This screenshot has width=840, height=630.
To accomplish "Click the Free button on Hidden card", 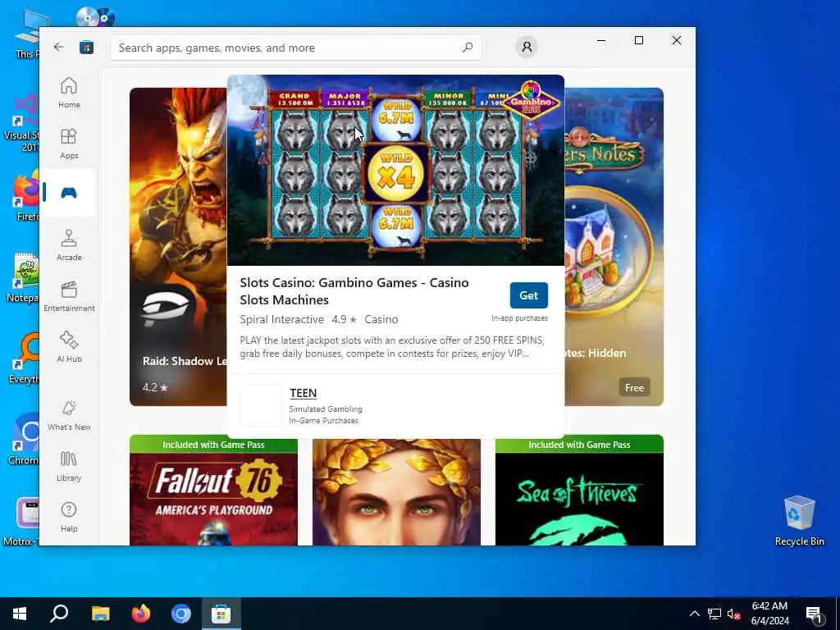I will pos(634,387).
